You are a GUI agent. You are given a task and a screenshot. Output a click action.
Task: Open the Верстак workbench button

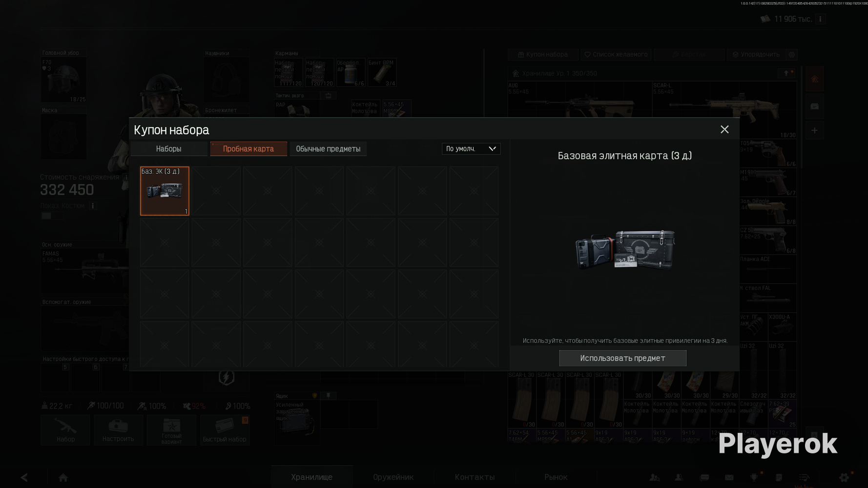[x=689, y=55]
